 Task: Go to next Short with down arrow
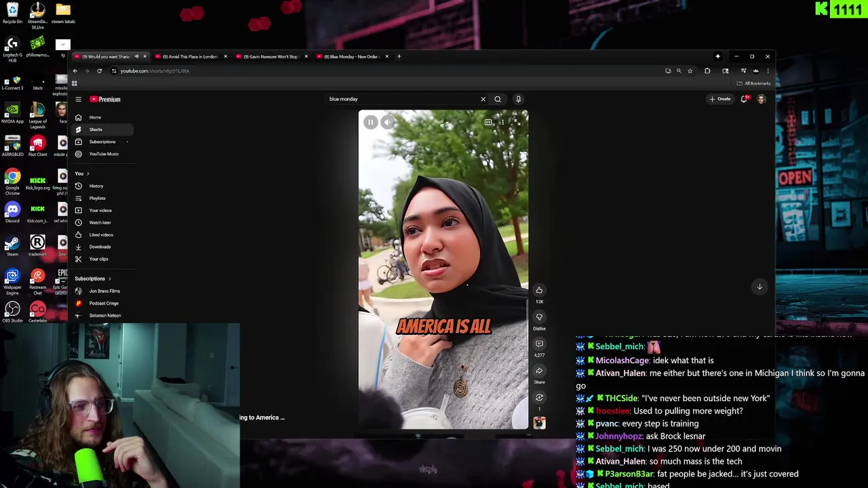point(759,287)
